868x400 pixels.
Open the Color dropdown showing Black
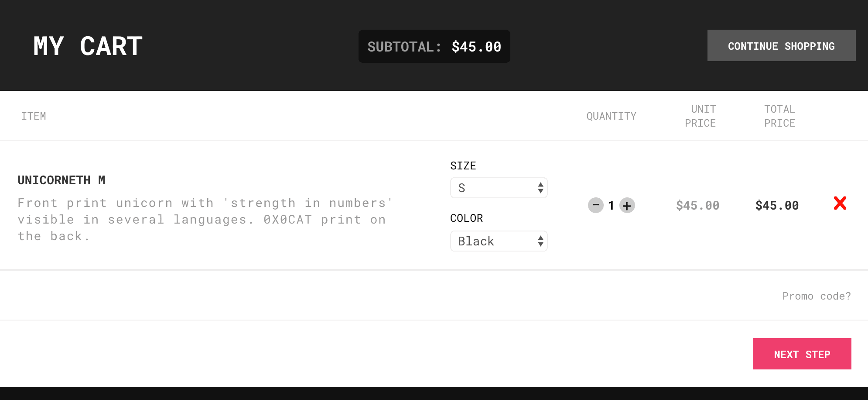tap(499, 241)
